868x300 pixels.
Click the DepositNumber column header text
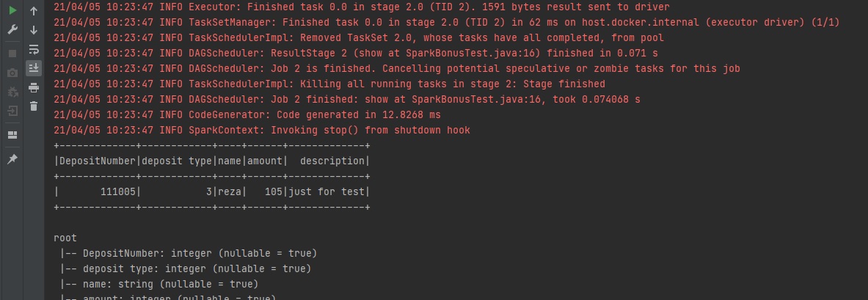(x=98, y=161)
